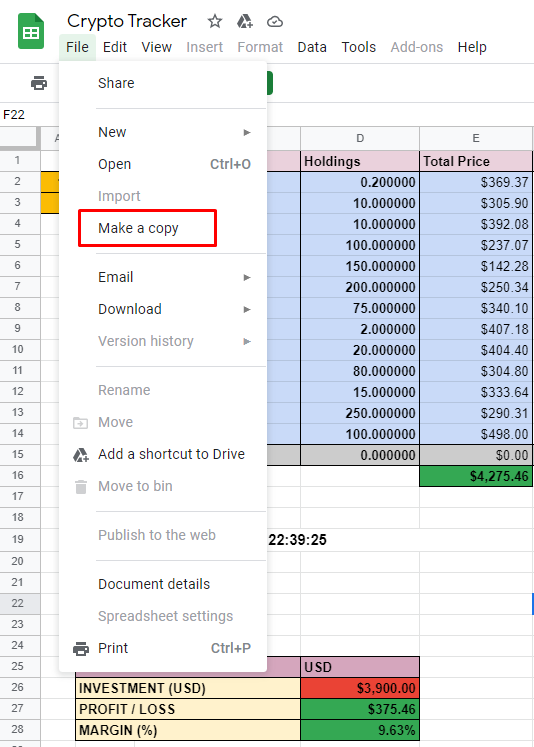
Task: Open the Data menu
Action: (312, 47)
